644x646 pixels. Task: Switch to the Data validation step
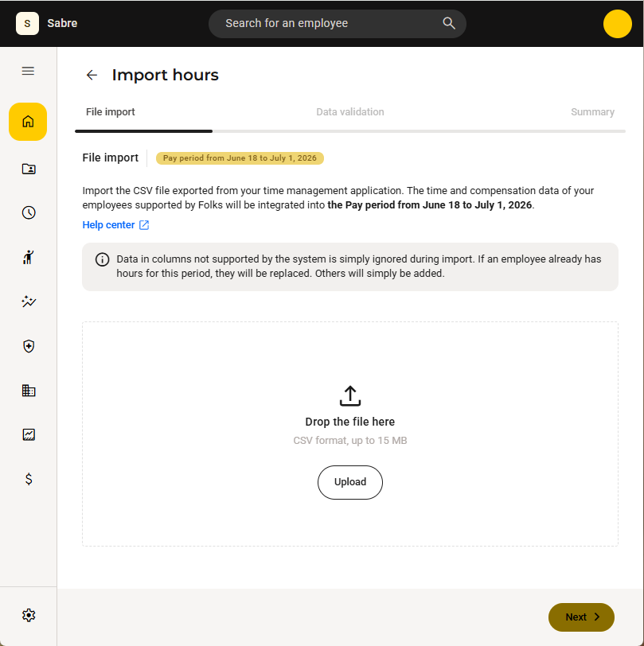click(350, 112)
